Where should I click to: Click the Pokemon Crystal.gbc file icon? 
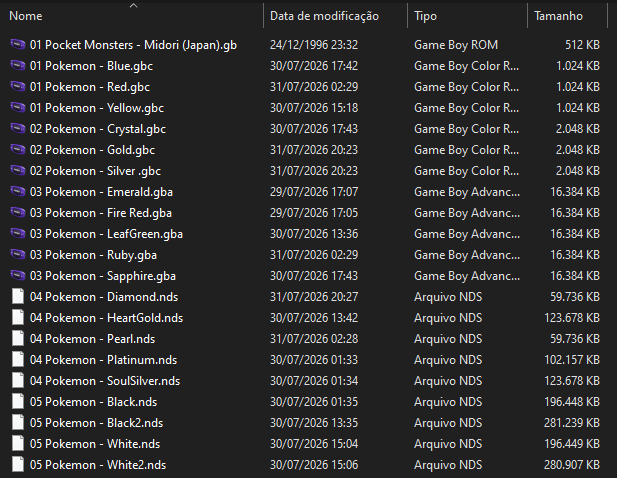(18, 129)
